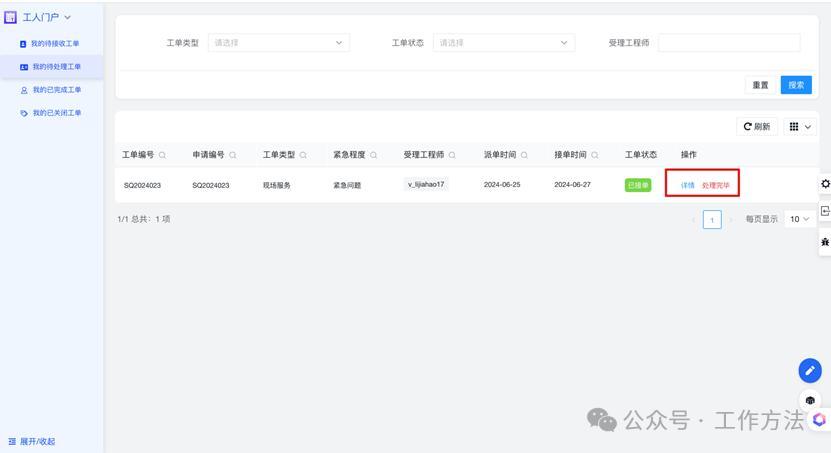This screenshot has height=453, width=831.
Task: Click the 工单状态 column header
Action: [x=641, y=155]
